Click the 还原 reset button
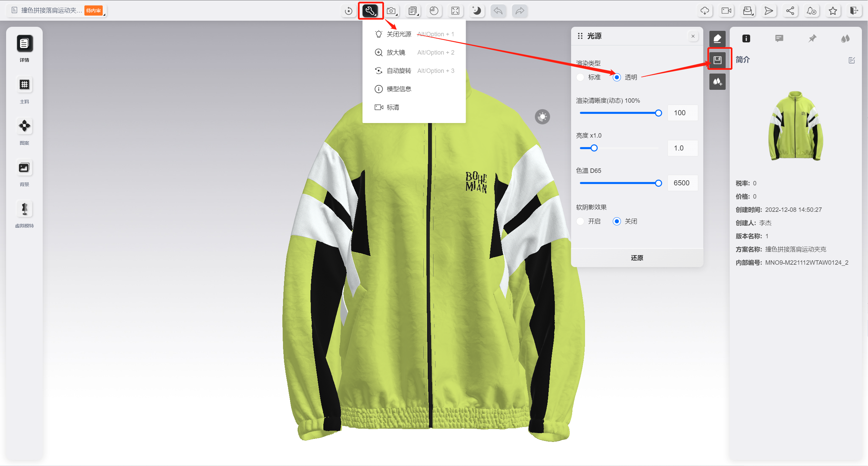Viewport: 868px width, 466px height. 637,258
